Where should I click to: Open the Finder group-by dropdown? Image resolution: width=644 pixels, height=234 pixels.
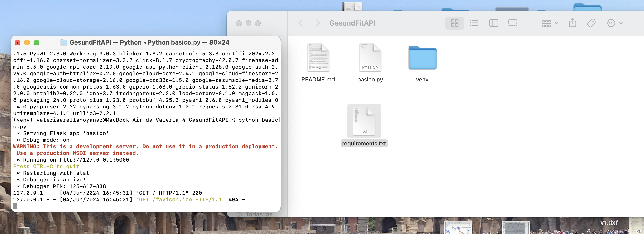[550, 23]
